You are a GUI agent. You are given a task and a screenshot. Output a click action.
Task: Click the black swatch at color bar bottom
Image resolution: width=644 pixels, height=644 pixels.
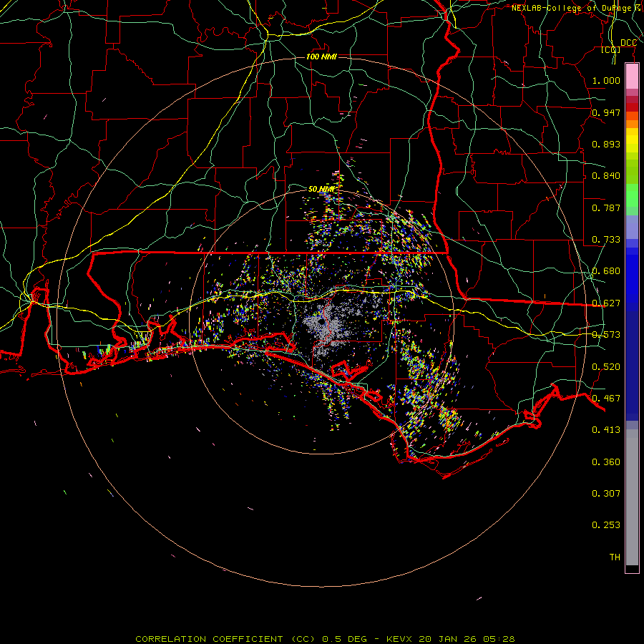[632, 569]
